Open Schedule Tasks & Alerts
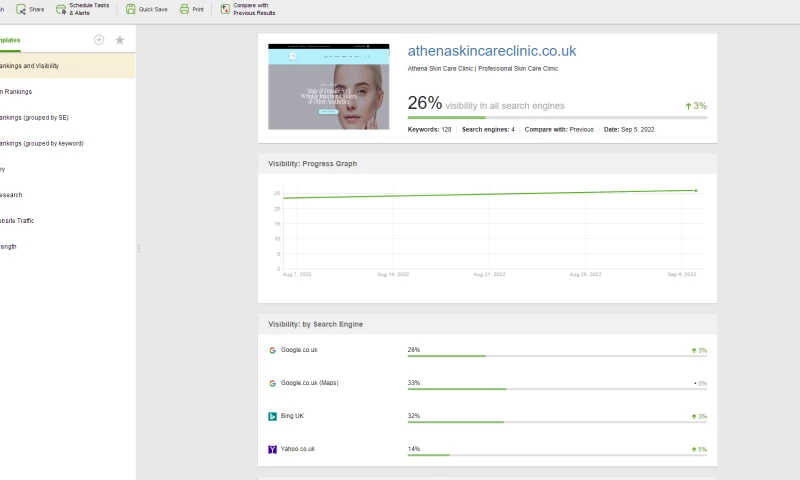 point(62,9)
